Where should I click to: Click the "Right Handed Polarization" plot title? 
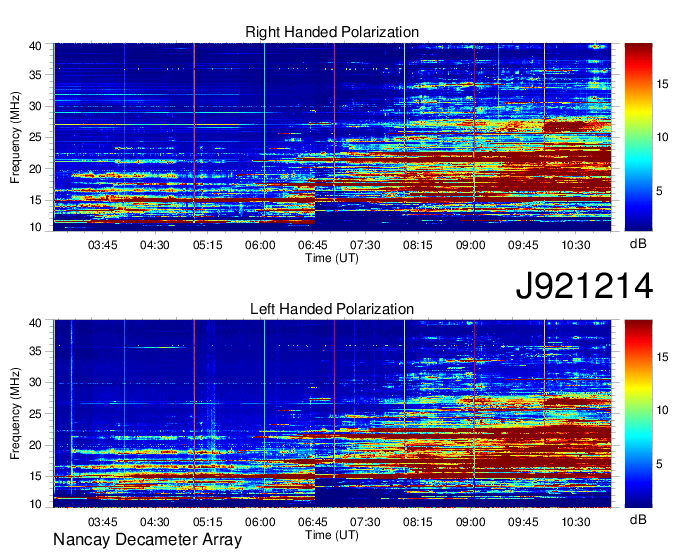point(332,32)
